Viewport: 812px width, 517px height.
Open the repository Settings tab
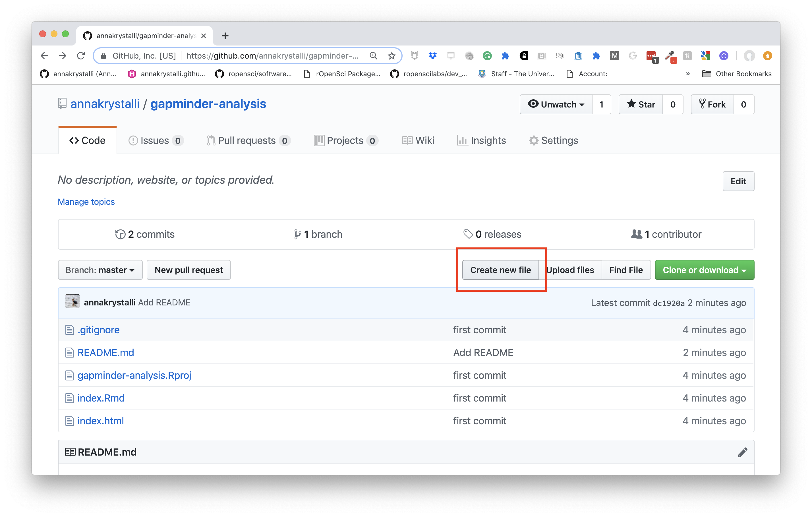point(553,140)
